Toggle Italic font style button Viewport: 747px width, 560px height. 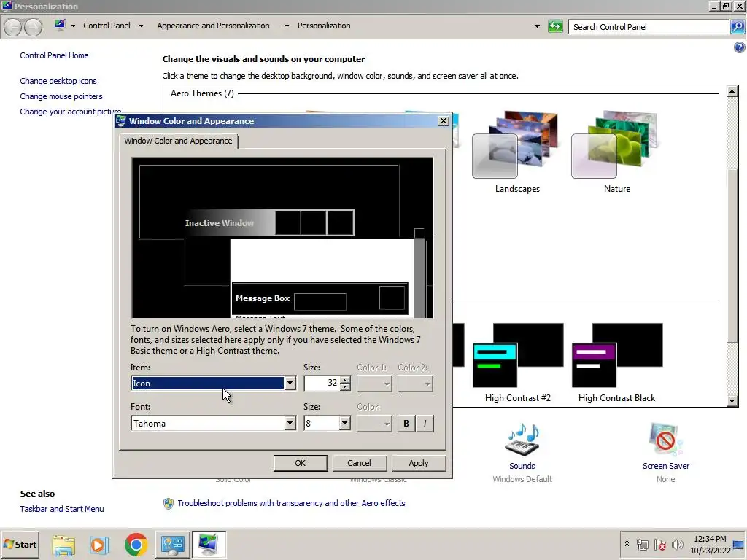(425, 424)
